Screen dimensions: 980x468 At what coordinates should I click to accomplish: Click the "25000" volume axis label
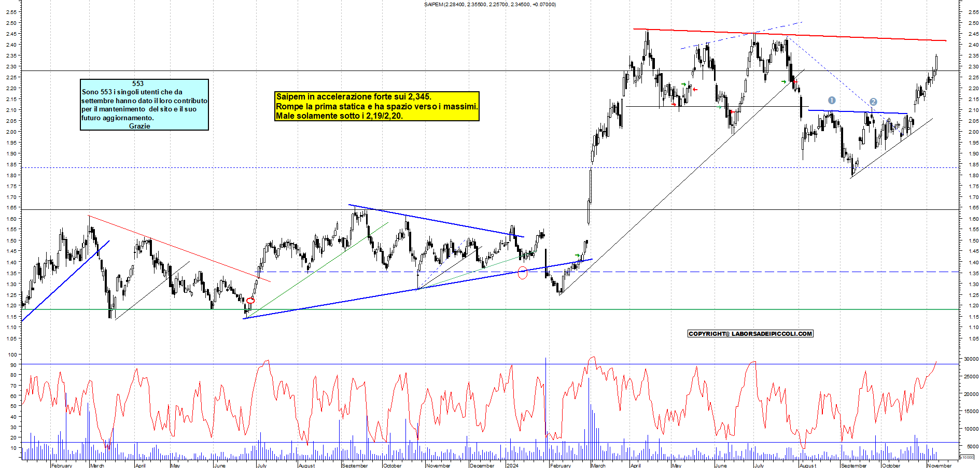click(971, 376)
